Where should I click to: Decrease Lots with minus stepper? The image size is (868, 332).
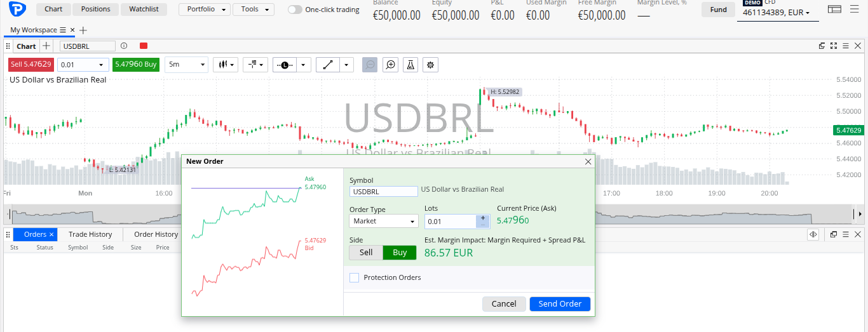[483, 225]
